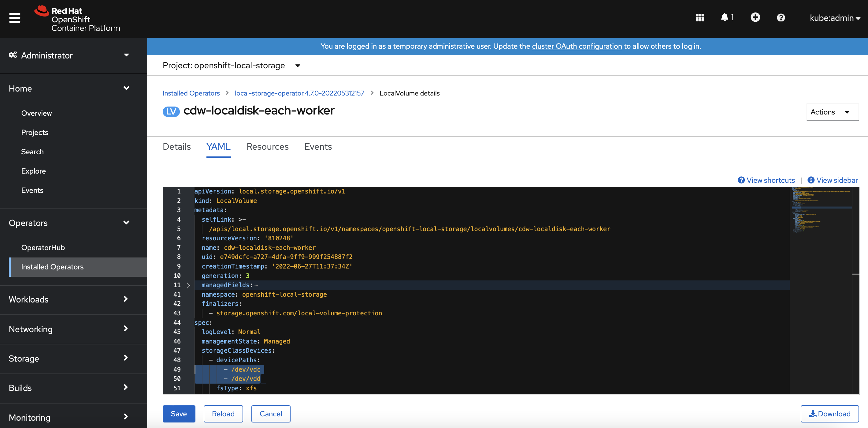This screenshot has height=428, width=868.
Task: Open the Administrator perspective switcher
Action: pyautogui.click(x=69, y=55)
